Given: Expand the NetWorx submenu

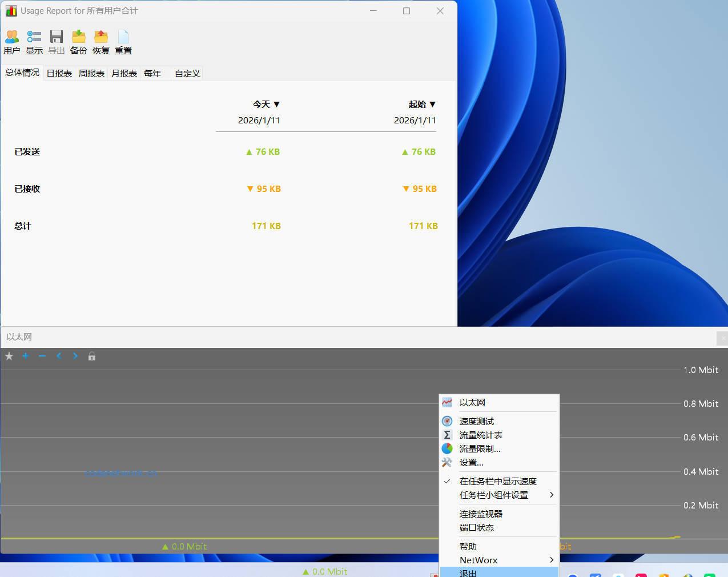Looking at the screenshot, I should tap(478, 560).
